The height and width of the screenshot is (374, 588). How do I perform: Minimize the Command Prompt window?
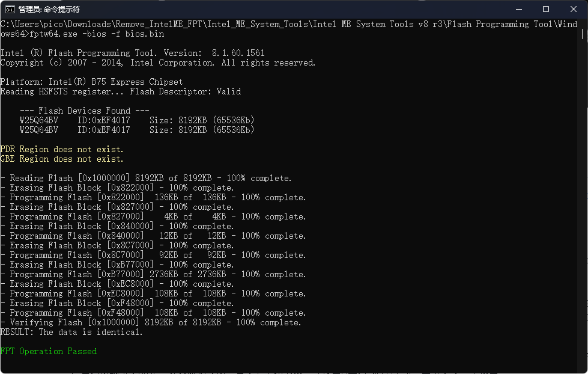pyautogui.click(x=518, y=10)
